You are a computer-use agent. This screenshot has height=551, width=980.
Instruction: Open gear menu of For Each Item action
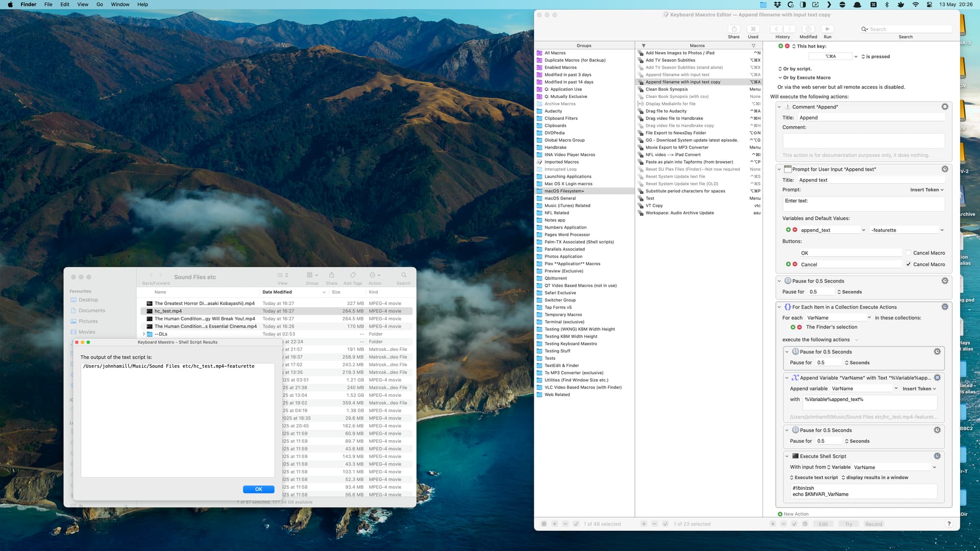pos(945,307)
